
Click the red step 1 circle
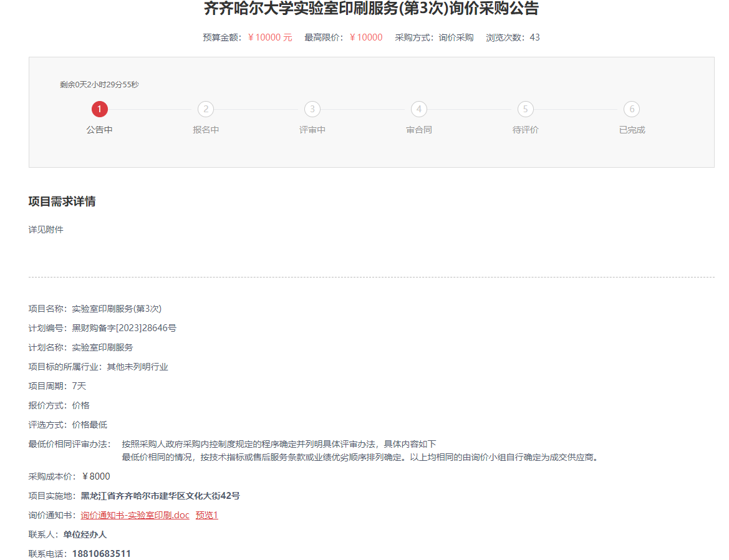pyautogui.click(x=100, y=109)
